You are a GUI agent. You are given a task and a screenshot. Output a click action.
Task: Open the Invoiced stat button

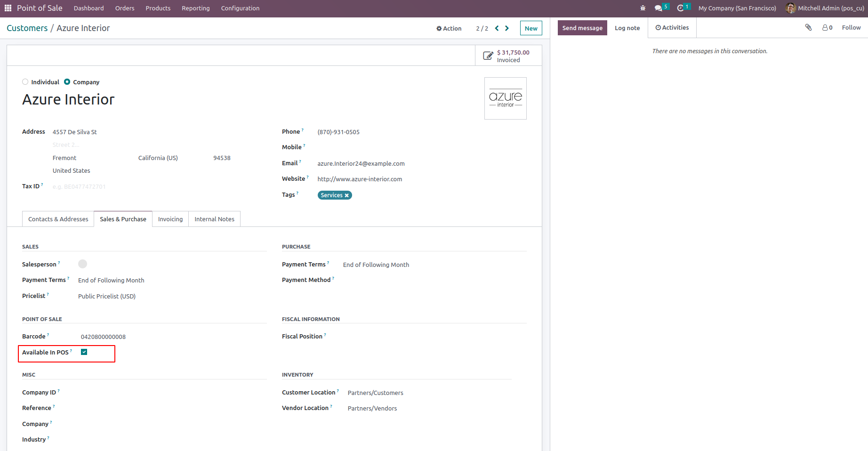508,56
